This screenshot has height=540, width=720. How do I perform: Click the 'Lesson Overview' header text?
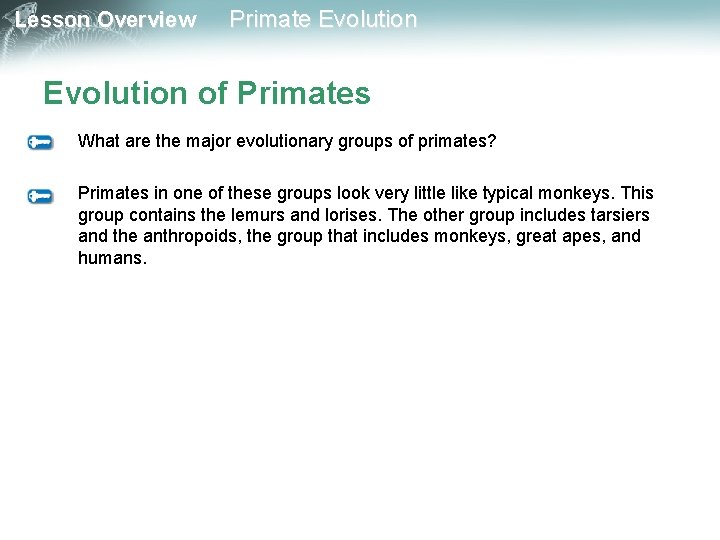pyautogui.click(x=106, y=19)
